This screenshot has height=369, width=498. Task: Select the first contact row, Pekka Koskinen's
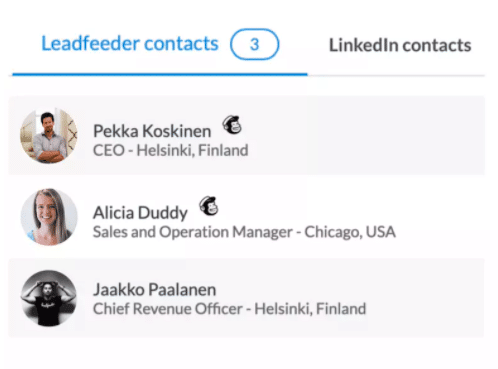pyautogui.click(x=246, y=135)
